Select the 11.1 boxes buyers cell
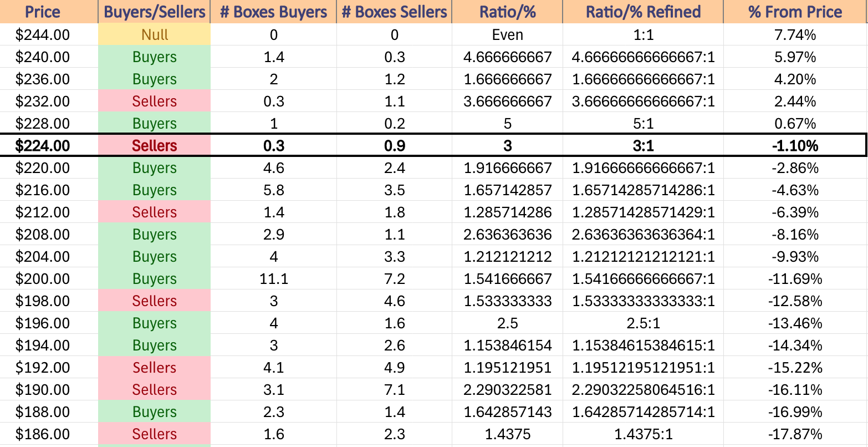Image resolution: width=868 pixels, height=447 pixels. [273, 279]
